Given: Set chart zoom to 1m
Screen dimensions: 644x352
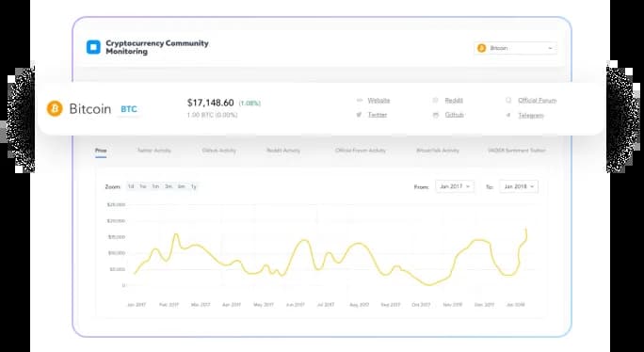Looking at the screenshot, I should pos(155,186).
